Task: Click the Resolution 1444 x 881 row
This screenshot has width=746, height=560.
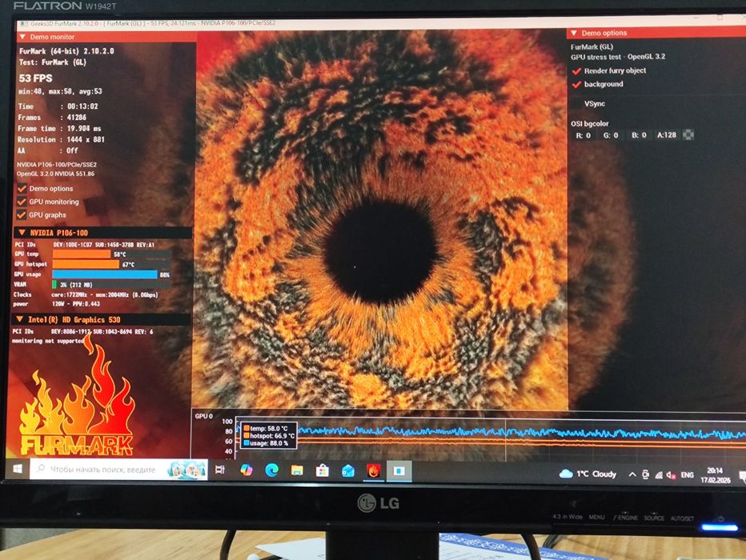Action: (61, 139)
